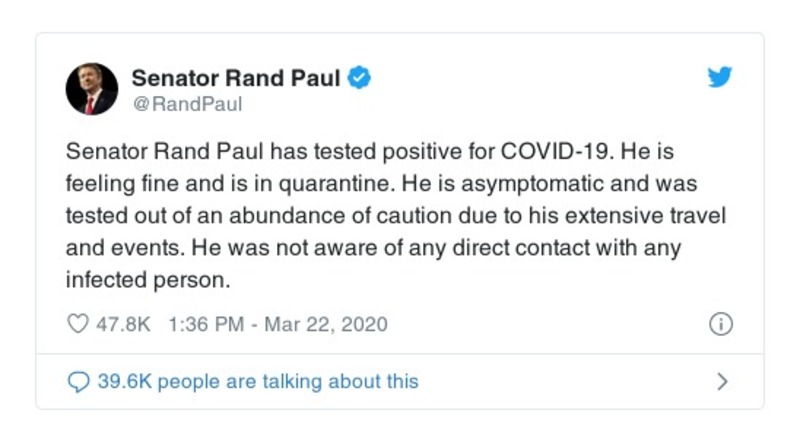Image resolution: width=800 pixels, height=445 pixels.
Task: Expand the conversation with the right chevron
Action: point(723,381)
